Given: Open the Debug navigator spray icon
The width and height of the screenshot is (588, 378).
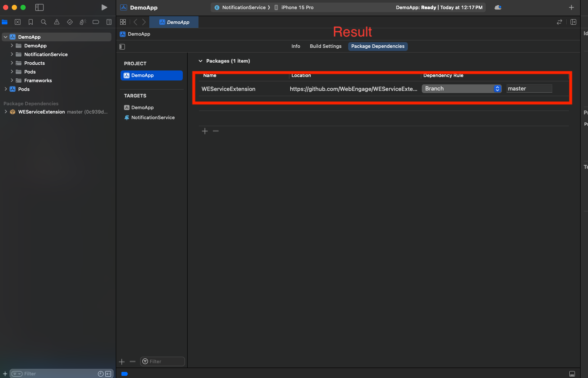Looking at the screenshot, I should 83,22.
